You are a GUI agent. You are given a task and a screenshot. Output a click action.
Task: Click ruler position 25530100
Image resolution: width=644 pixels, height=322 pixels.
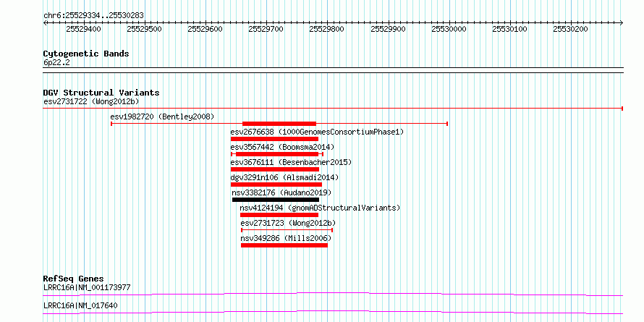pyautogui.click(x=509, y=29)
